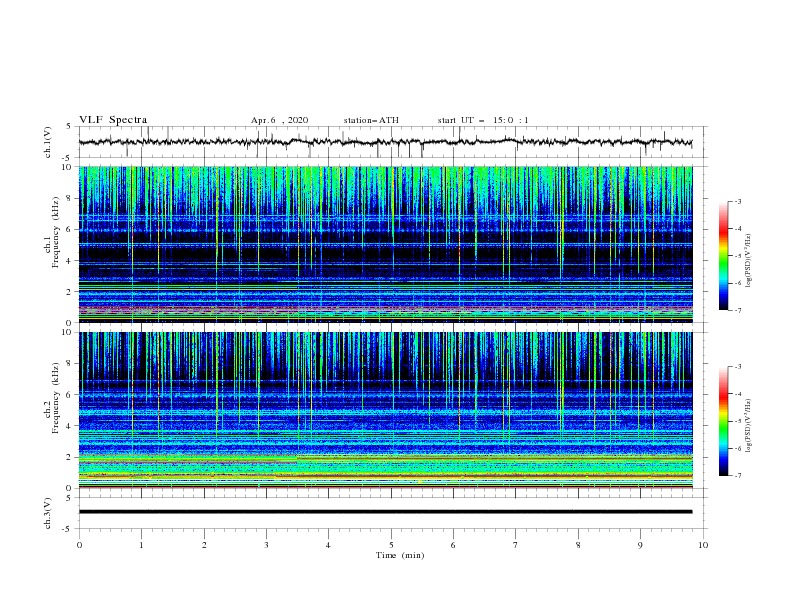Click inside the ch.2 spectrogram panel
Viewport: 792px width, 612px height.
[386, 410]
